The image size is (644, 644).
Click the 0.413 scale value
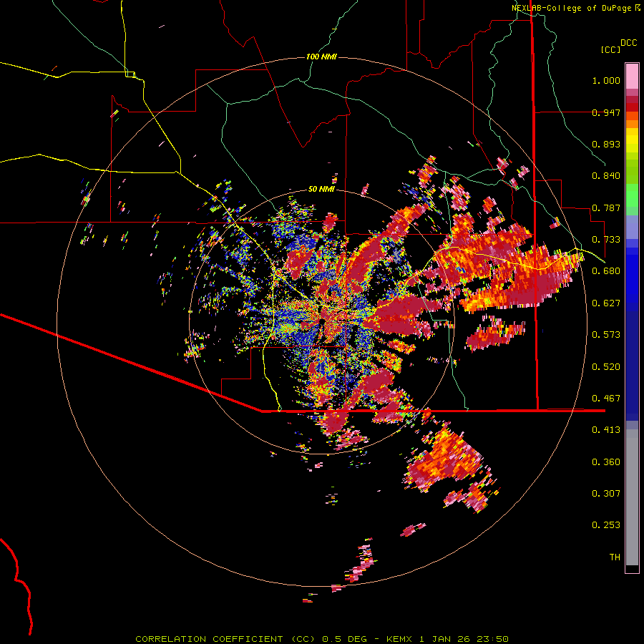pos(606,430)
